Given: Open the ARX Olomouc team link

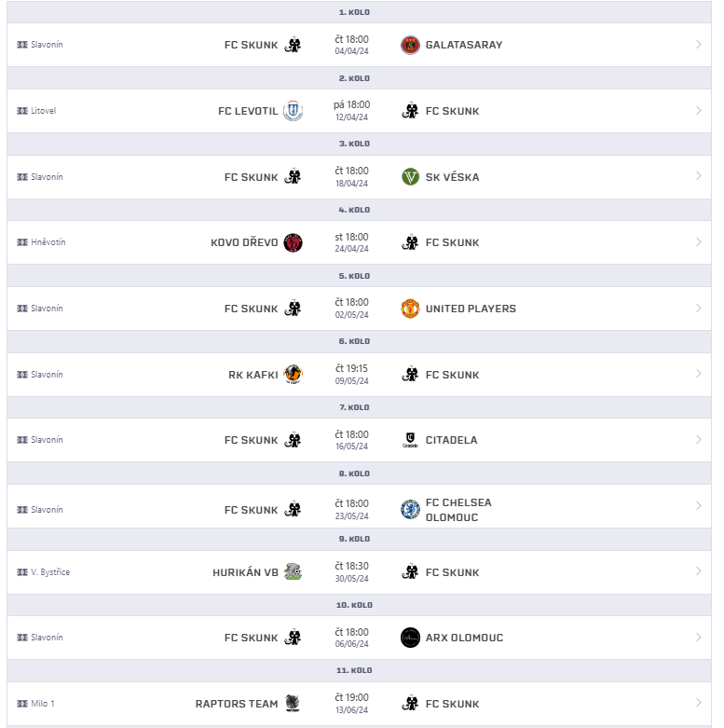Looking at the screenshot, I should pyautogui.click(x=464, y=638).
